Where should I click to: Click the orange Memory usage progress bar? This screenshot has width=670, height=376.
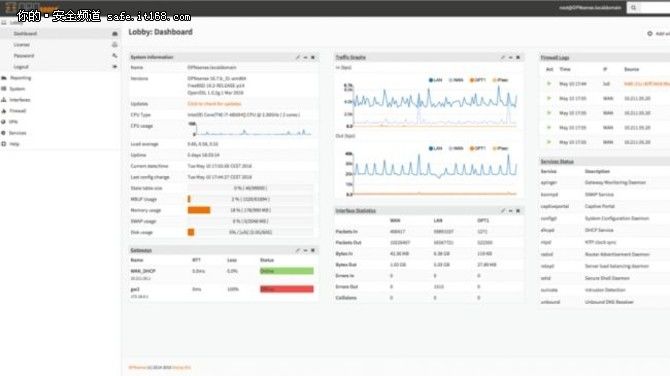[199, 210]
